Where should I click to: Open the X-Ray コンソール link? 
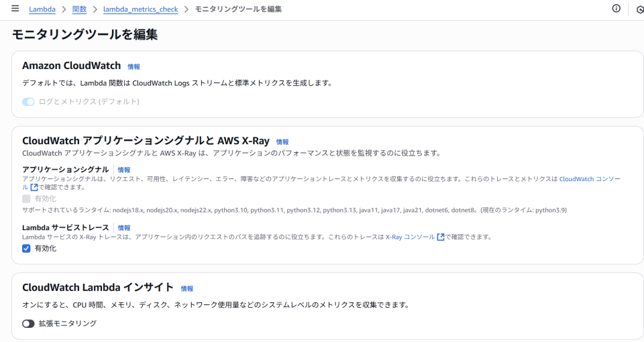[410, 237]
